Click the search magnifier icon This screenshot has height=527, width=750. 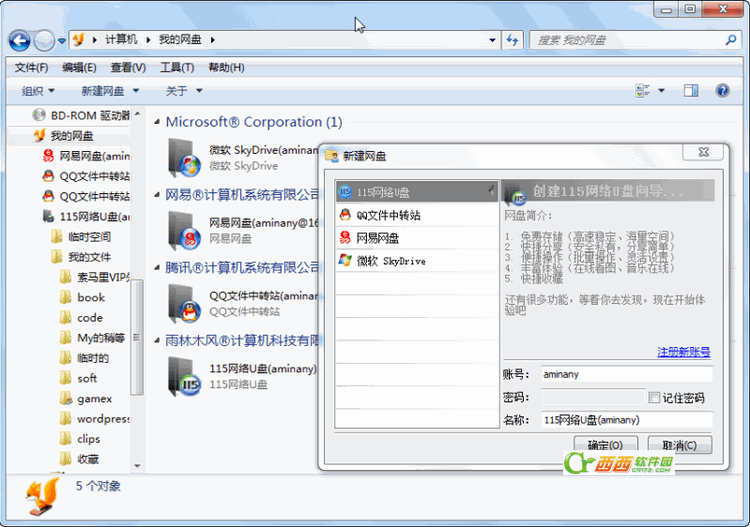[x=730, y=40]
